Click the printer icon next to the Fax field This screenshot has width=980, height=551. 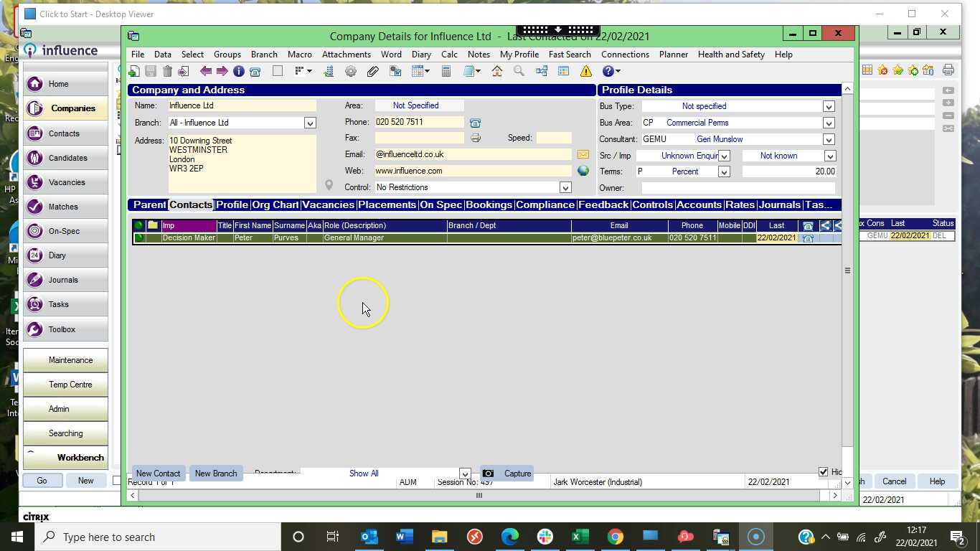(475, 138)
